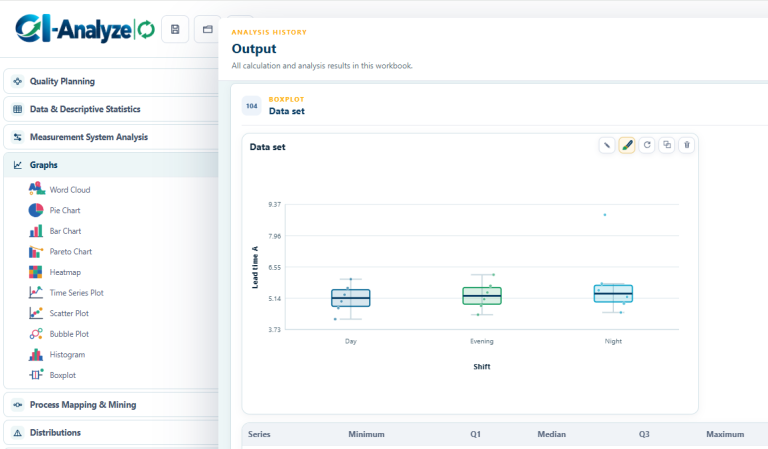Copy the Data set chart
Viewport: 768px width, 449px height.
click(667, 145)
